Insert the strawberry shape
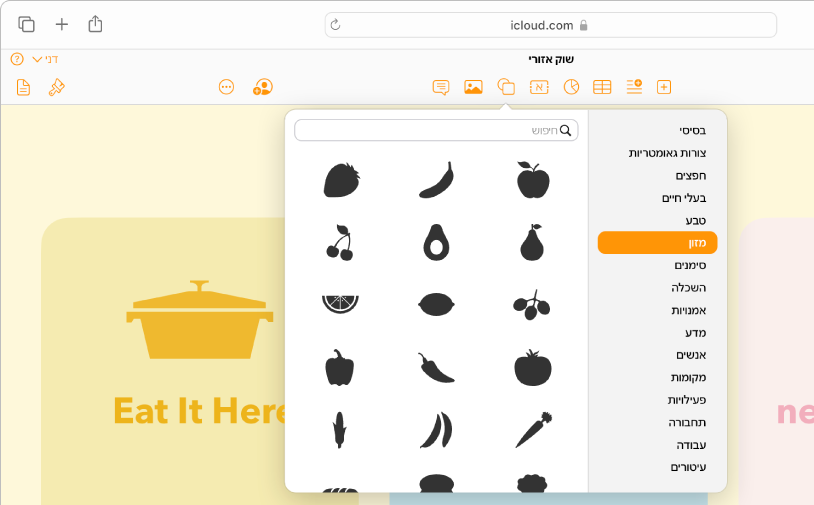Image resolution: width=814 pixels, height=505 pixels. 341,180
